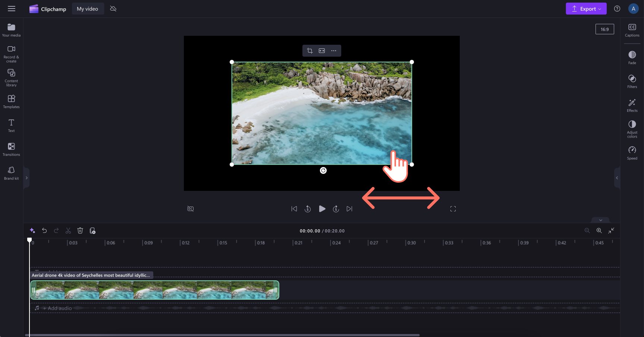Click the cloud sync off icon

pyautogui.click(x=113, y=9)
